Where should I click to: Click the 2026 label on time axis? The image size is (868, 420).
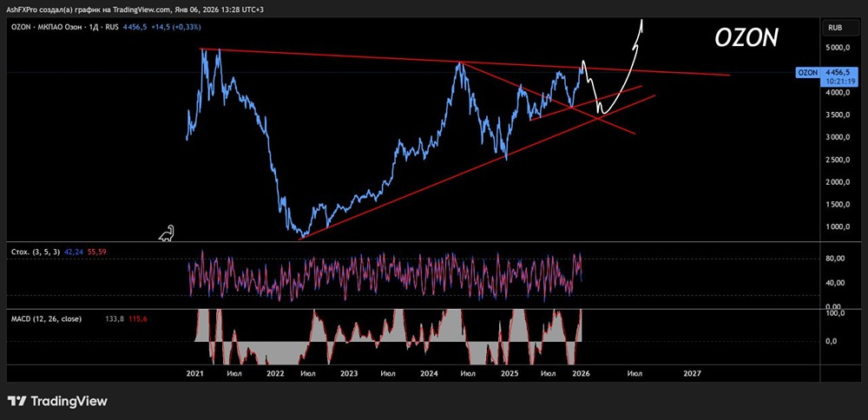pos(582,373)
